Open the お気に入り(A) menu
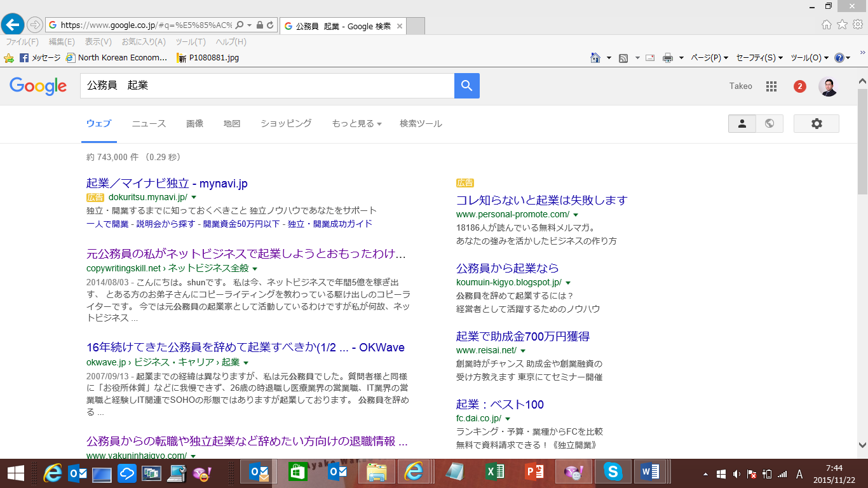 (144, 42)
